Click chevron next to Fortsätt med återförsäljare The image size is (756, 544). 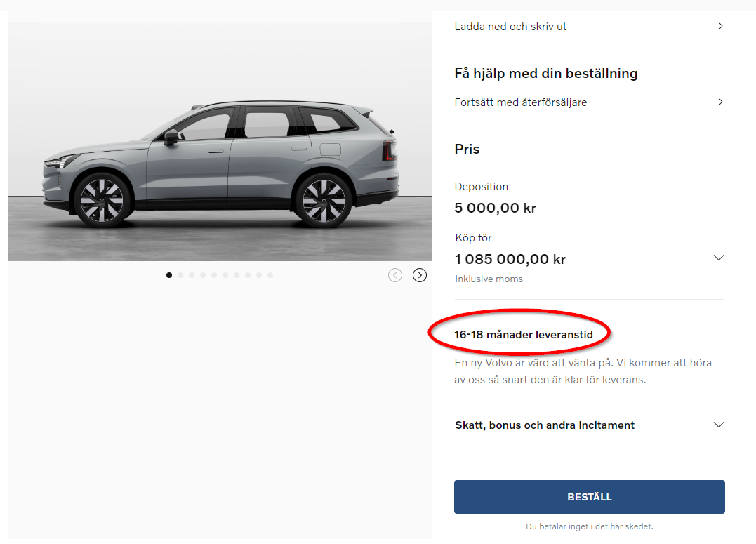click(720, 102)
